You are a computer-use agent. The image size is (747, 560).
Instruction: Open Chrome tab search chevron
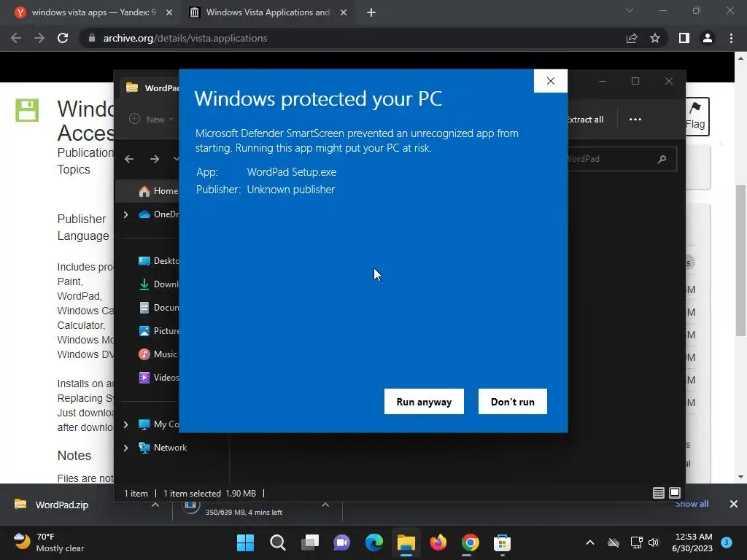[x=630, y=10]
